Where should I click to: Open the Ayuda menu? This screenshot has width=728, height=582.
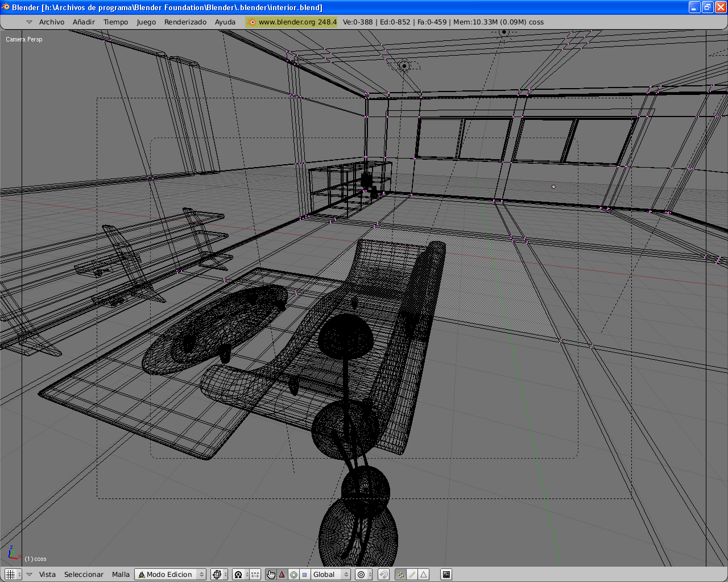(x=225, y=22)
